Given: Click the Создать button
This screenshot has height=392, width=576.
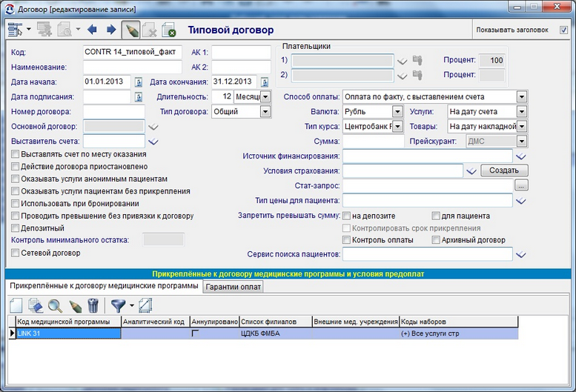Looking at the screenshot, I should point(504,170).
